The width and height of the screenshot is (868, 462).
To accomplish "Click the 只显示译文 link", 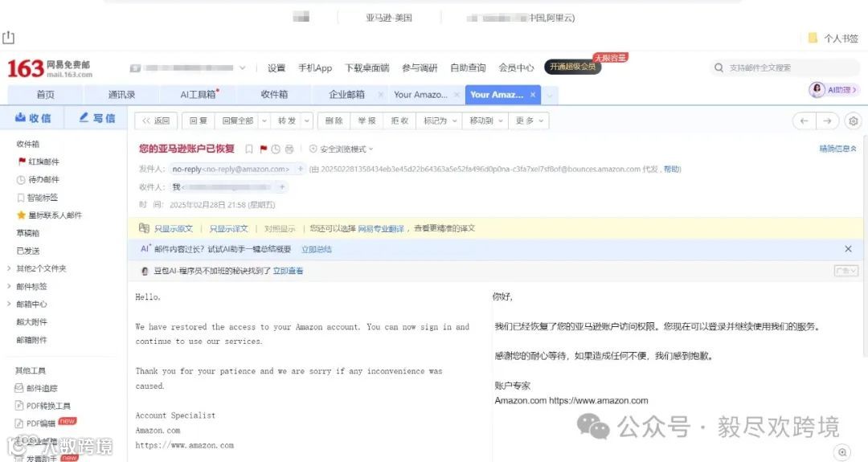I will click(x=228, y=228).
